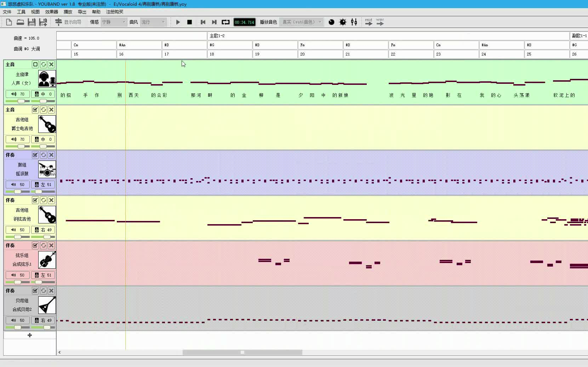588x367 pixels.
Task: Regenerate the 合成弦乐1 strings track
Action: [x=43, y=245]
